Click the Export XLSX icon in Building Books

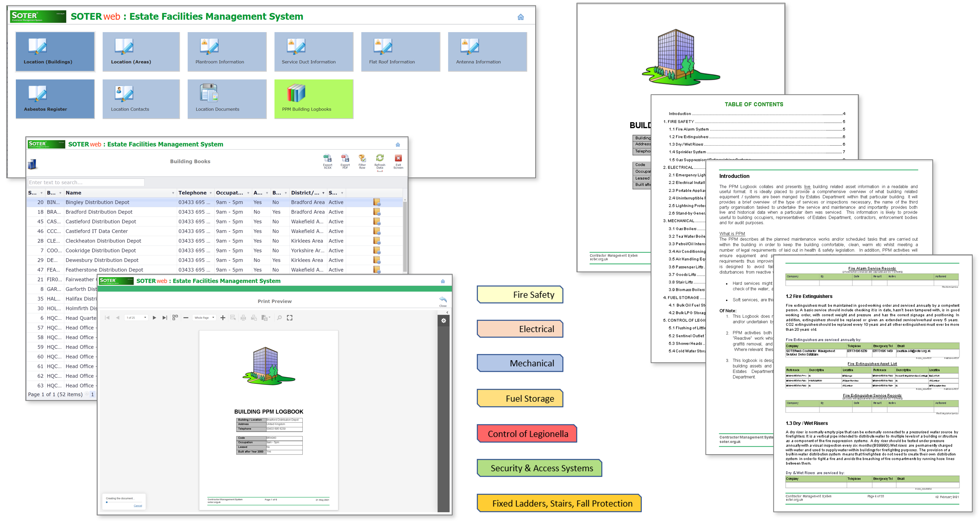point(327,161)
